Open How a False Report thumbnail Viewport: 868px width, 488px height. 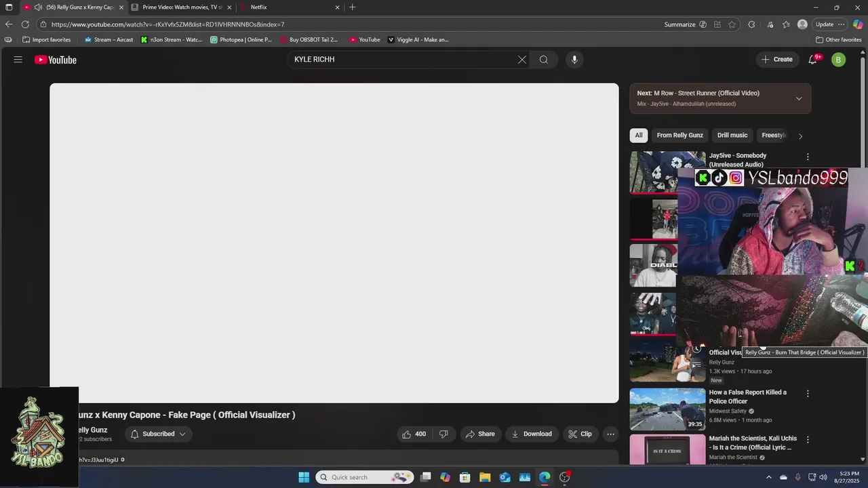(667, 409)
